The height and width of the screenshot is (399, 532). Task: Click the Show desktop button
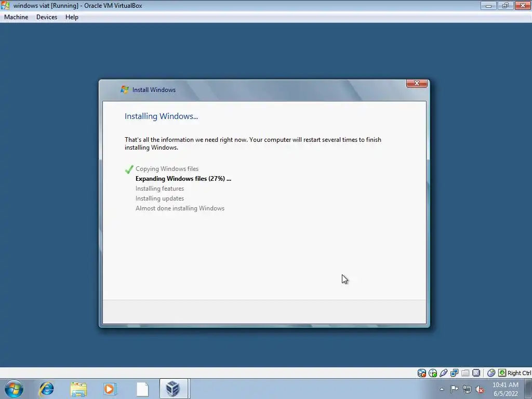tap(528, 389)
